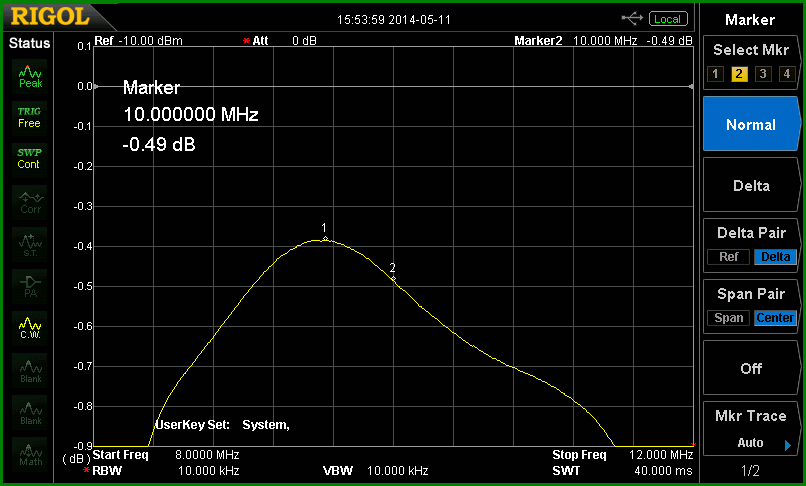Switch Span Pair to Span
806x486 pixels.
pos(729,318)
